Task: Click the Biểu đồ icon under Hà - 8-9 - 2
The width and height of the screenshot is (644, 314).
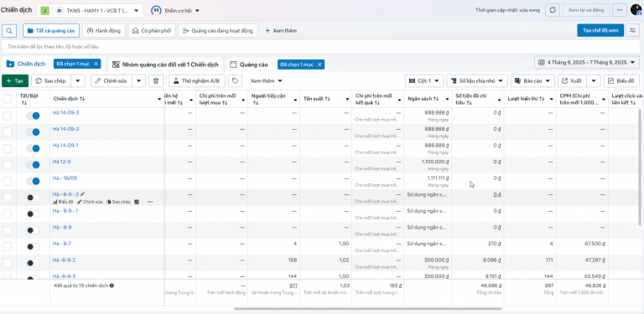Action: (63, 202)
